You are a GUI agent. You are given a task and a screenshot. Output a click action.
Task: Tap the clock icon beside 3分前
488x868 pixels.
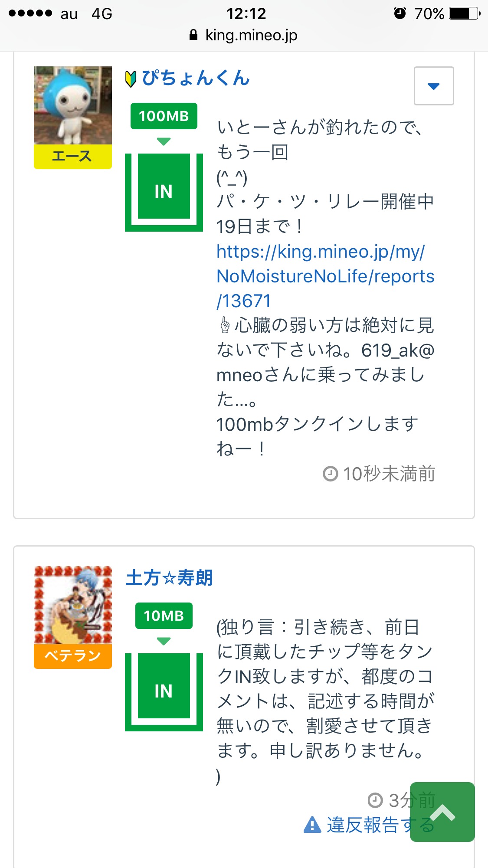(375, 800)
